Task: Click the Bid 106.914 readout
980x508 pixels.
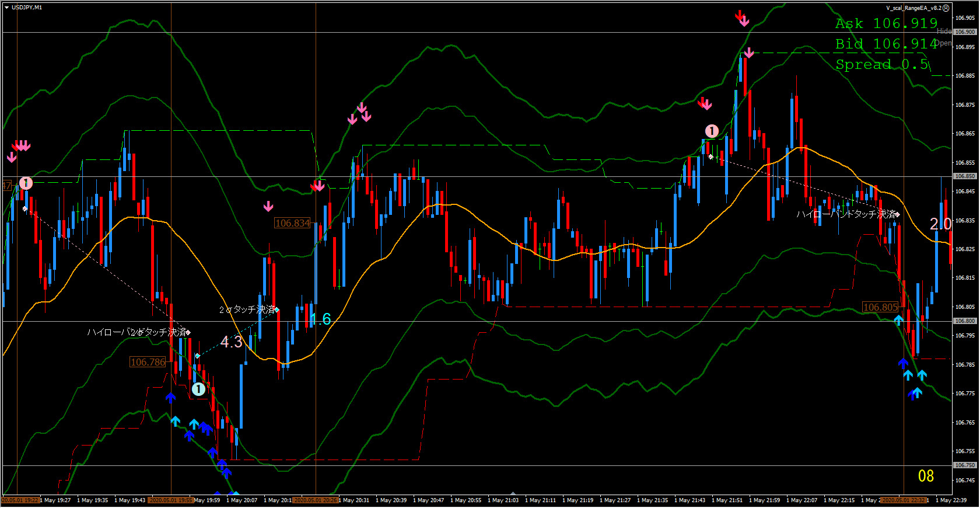Action: point(886,44)
